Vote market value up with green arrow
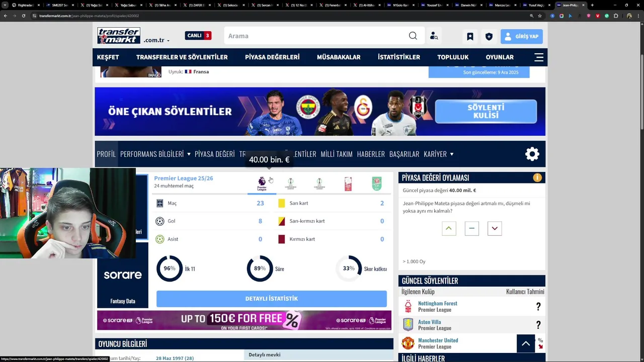The height and width of the screenshot is (362, 644). (x=449, y=228)
